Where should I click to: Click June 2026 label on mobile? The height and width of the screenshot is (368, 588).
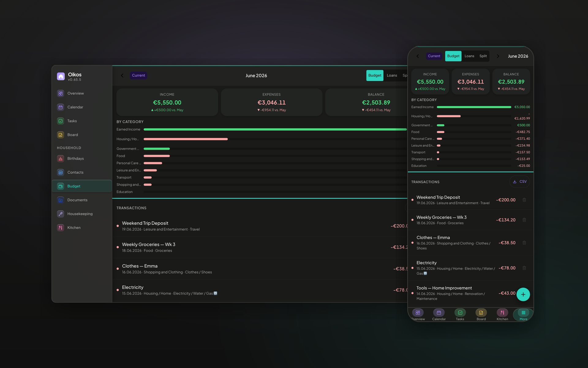[518, 56]
